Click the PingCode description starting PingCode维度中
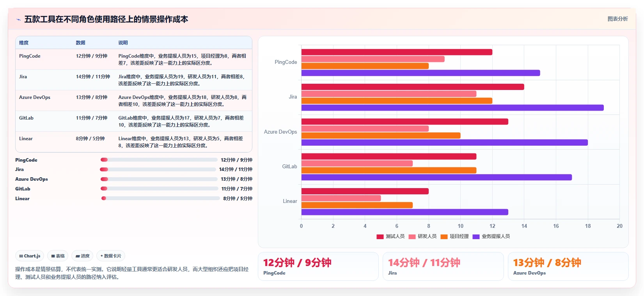Viewport: 644px width, 296px height. click(x=183, y=60)
